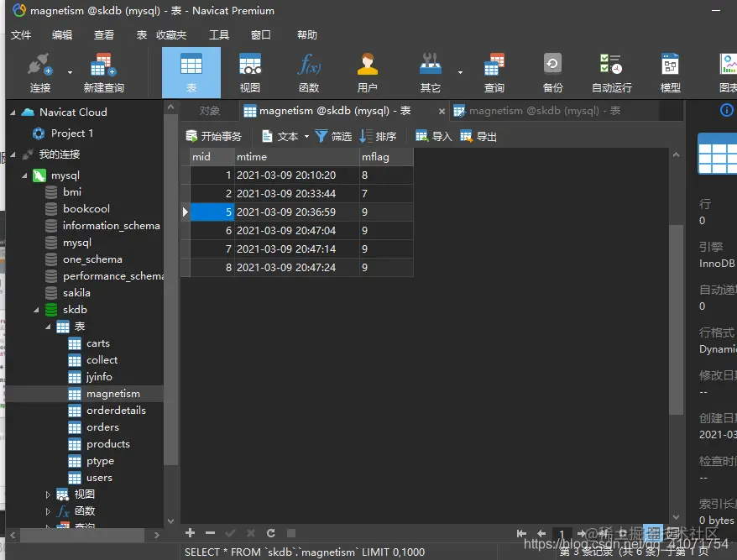Screen dimensions: 737x560
Task: Click the 开始事务 (Begin Transaction) button
Action: click(213, 136)
